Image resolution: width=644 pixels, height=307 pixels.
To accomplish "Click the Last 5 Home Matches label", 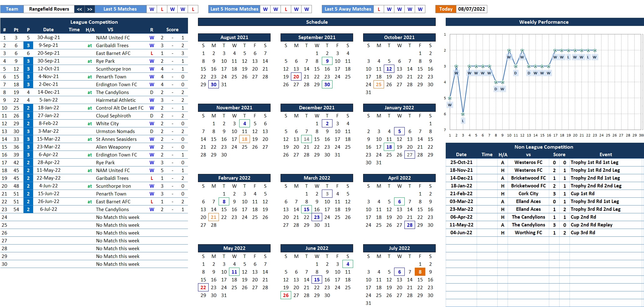I will [x=234, y=9].
